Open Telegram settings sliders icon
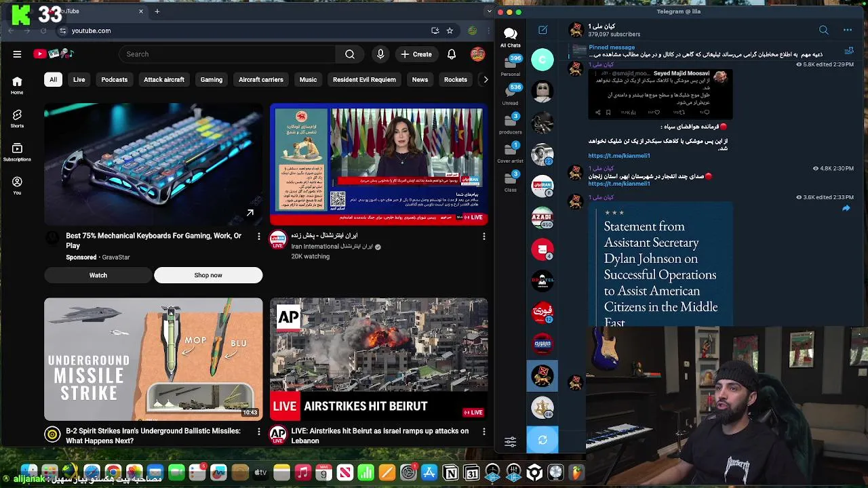This screenshot has width=868, height=488. (510, 442)
